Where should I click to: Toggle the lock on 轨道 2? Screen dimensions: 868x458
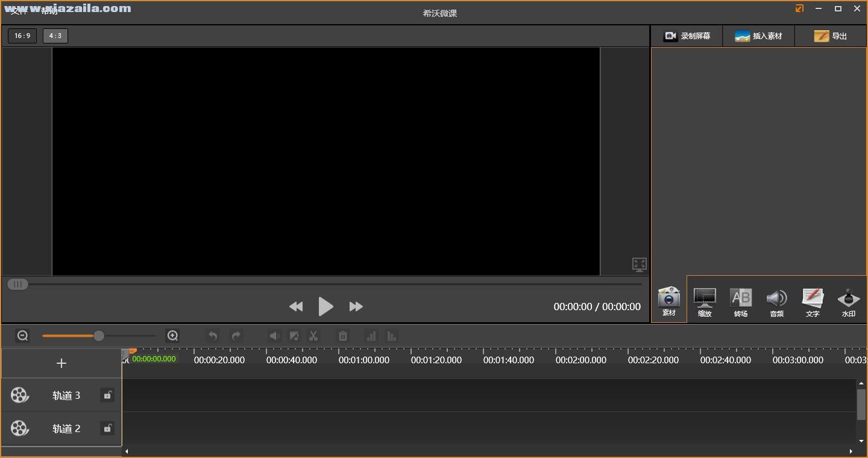[107, 428]
